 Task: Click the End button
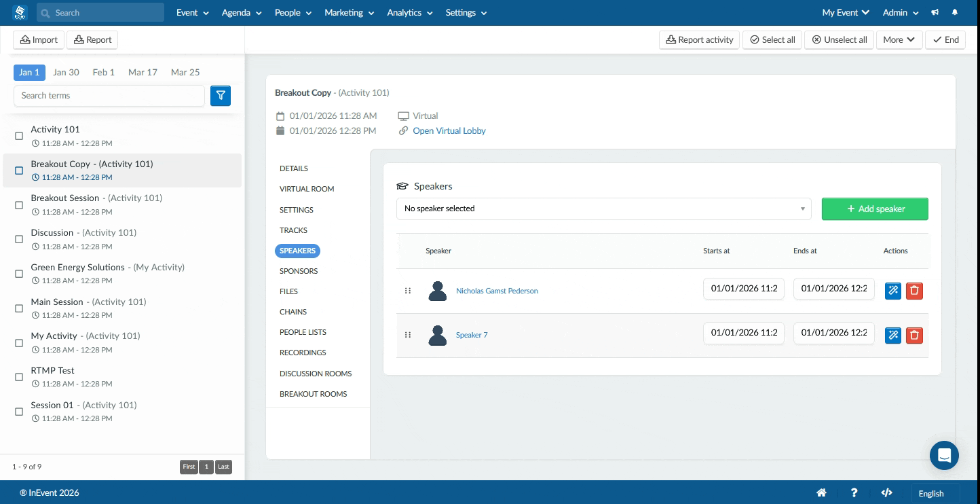(x=945, y=39)
